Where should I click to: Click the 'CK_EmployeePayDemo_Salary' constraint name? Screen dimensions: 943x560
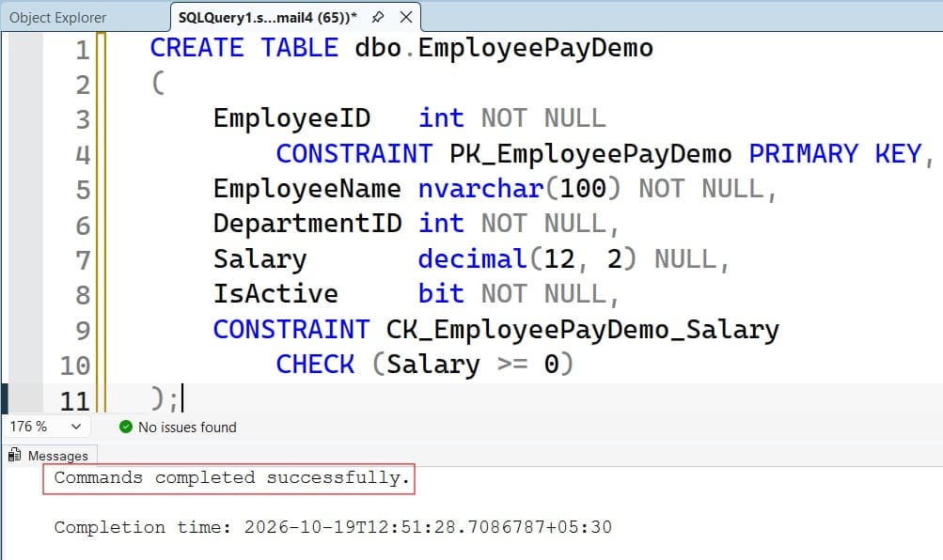click(x=582, y=330)
